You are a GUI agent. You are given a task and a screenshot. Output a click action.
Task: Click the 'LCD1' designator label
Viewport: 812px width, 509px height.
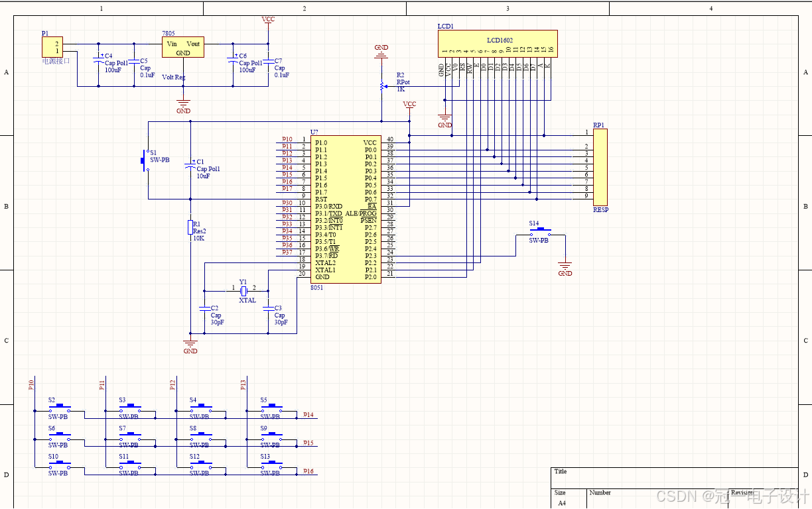[446, 27]
